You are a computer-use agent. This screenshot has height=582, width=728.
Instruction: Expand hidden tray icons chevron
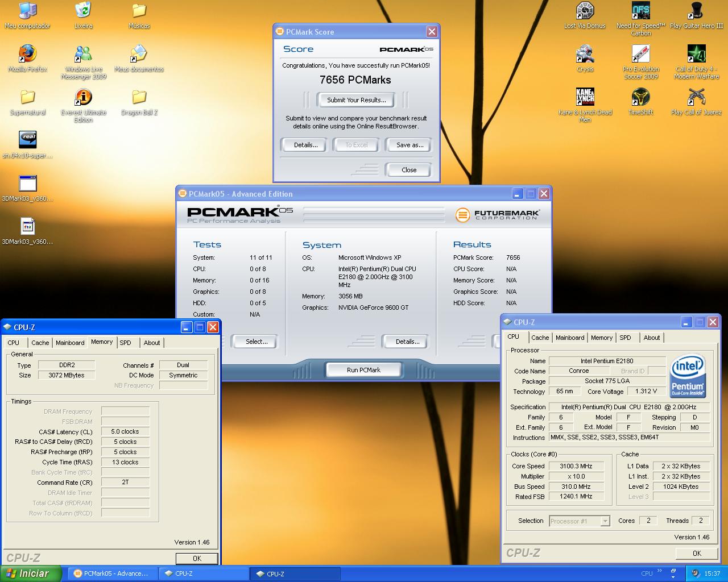(x=659, y=571)
